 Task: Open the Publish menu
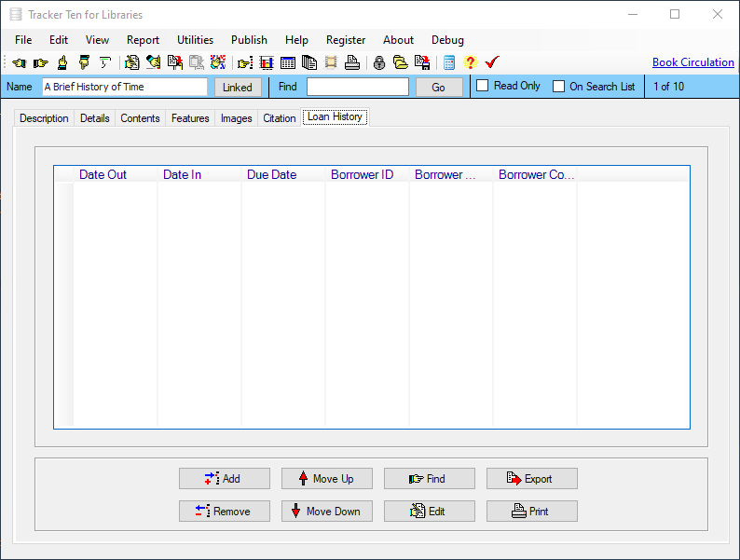tap(249, 40)
